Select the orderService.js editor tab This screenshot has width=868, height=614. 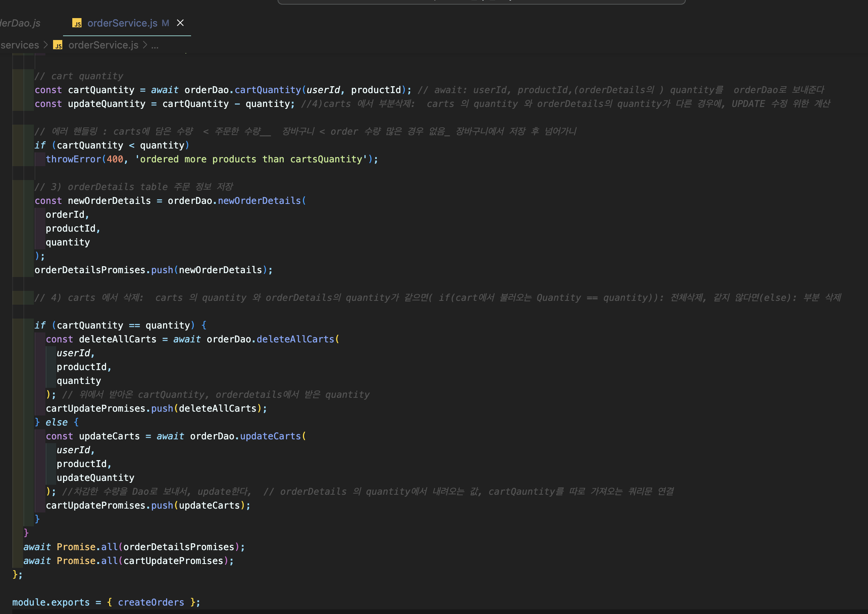click(122, 23)
